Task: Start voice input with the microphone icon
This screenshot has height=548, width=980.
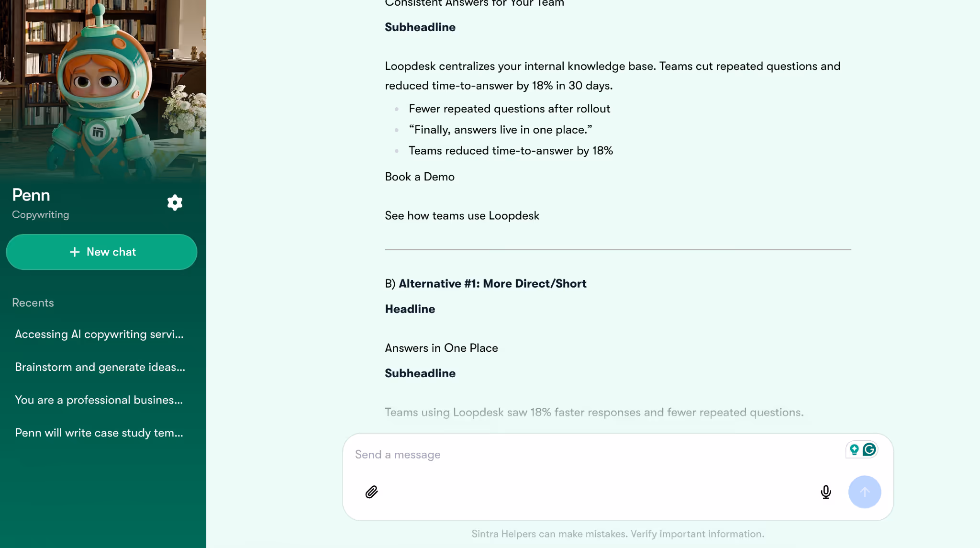Action: pyautogui.click(x=825, y=492)
